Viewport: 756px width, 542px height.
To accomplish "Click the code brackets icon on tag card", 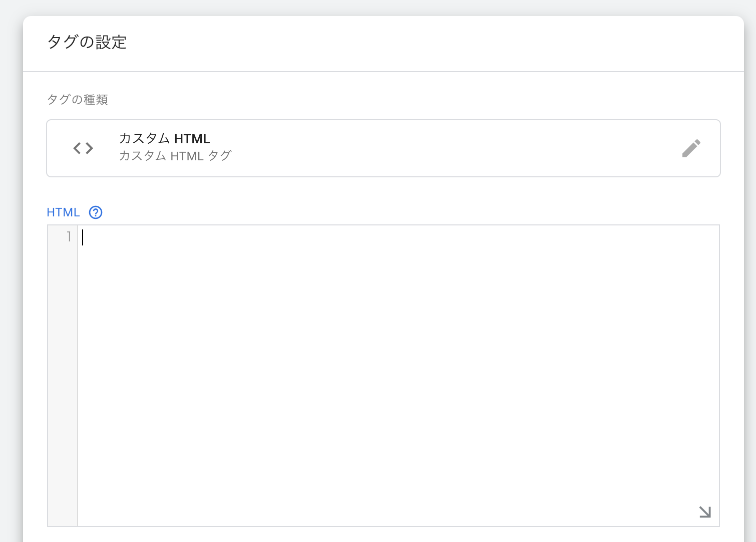I will 83,148.
